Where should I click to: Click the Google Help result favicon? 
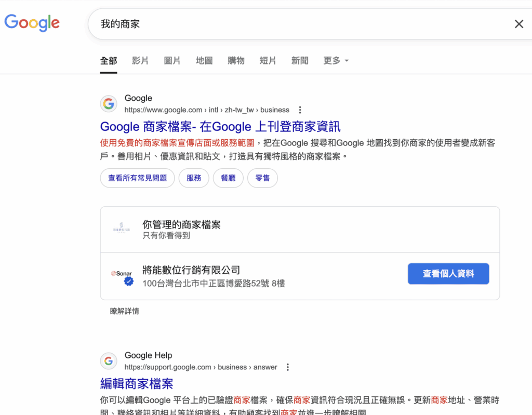109,361
